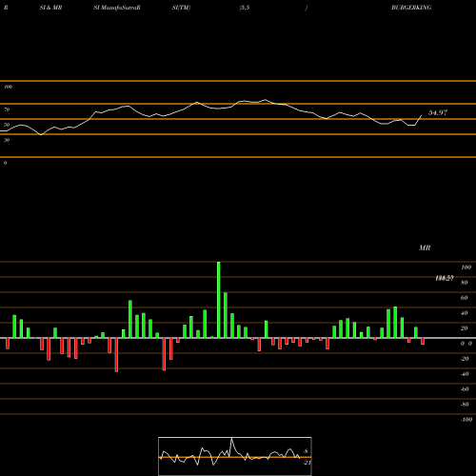
Task: Click the MR axis label 20
Action: click(465, 328)
